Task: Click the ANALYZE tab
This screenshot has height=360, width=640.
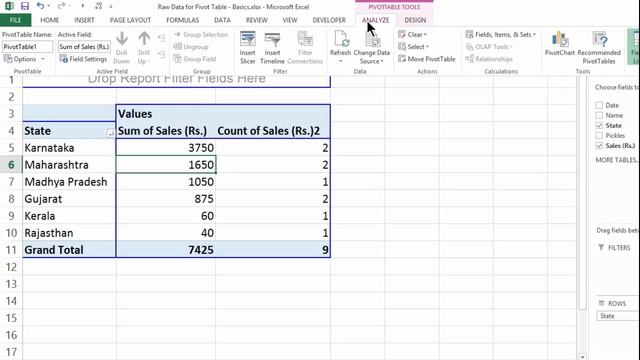Action: (x=376, y=20)
